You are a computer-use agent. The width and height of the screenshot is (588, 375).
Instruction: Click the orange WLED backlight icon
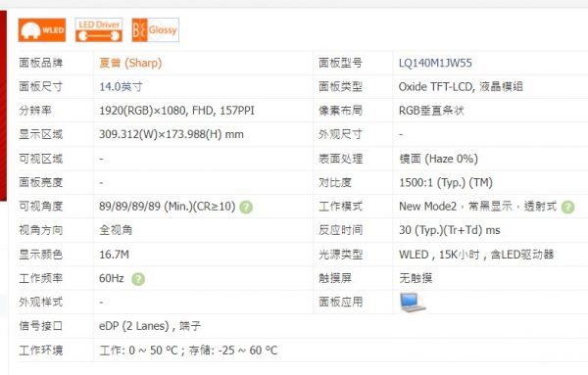(42, 30)
